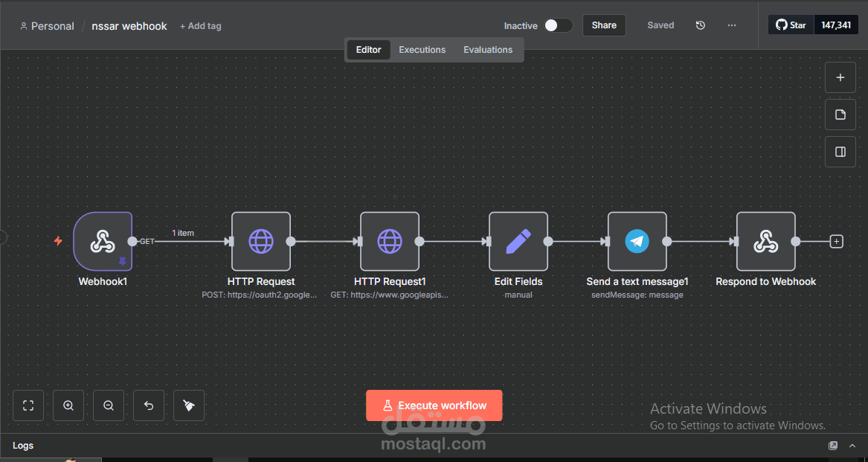Switch to the Editor tab
This screenshot has height=462, width=868.
point(369,50)
